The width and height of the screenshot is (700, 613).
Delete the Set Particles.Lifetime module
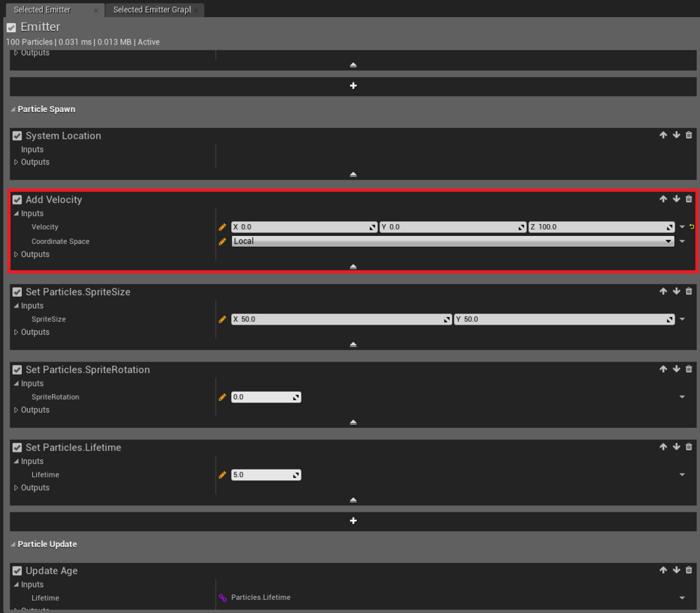(x=689, y=446)
